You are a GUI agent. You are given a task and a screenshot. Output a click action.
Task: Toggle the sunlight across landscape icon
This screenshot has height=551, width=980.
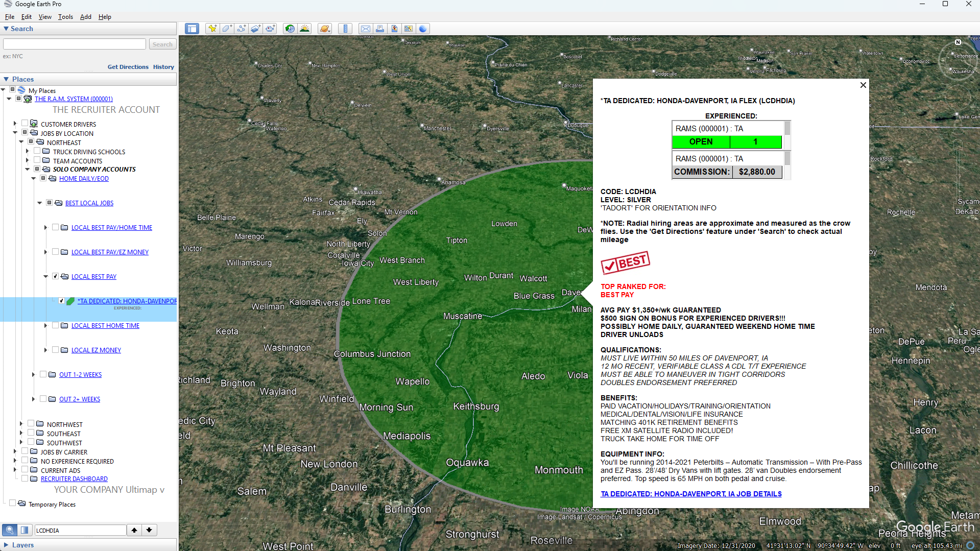point(305,29)
